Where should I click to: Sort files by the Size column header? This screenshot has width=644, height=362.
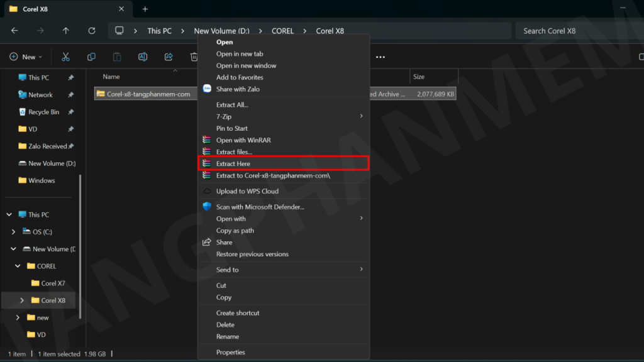pyautogui.click(x=419, y=77)
